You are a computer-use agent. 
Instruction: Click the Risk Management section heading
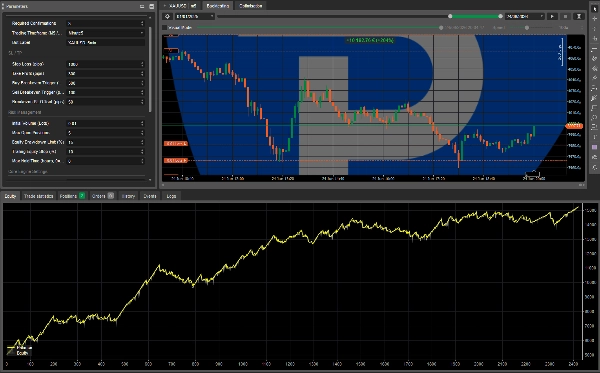[25, 112]
